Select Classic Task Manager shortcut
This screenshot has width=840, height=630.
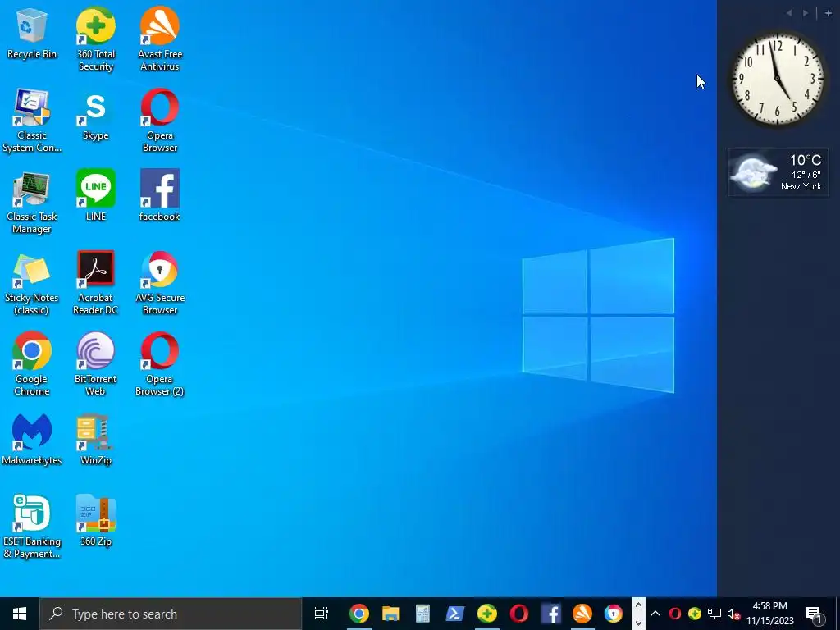coord(32,202)
